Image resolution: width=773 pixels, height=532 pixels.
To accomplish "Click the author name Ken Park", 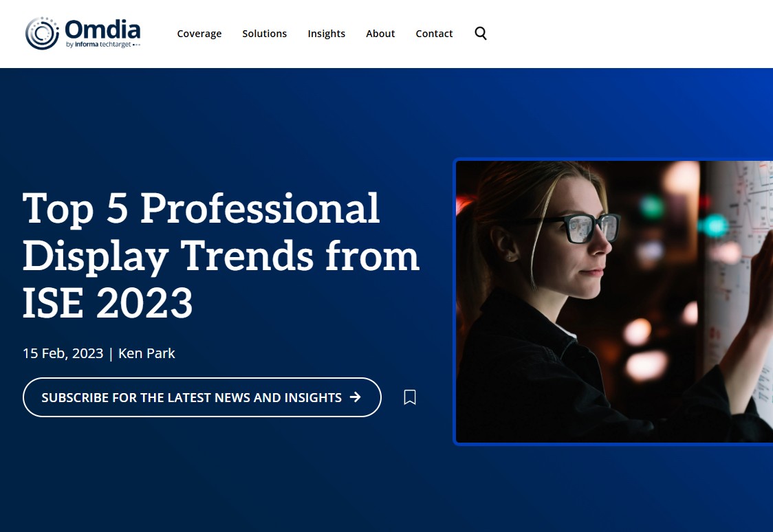I will click(x=146, y=353).
